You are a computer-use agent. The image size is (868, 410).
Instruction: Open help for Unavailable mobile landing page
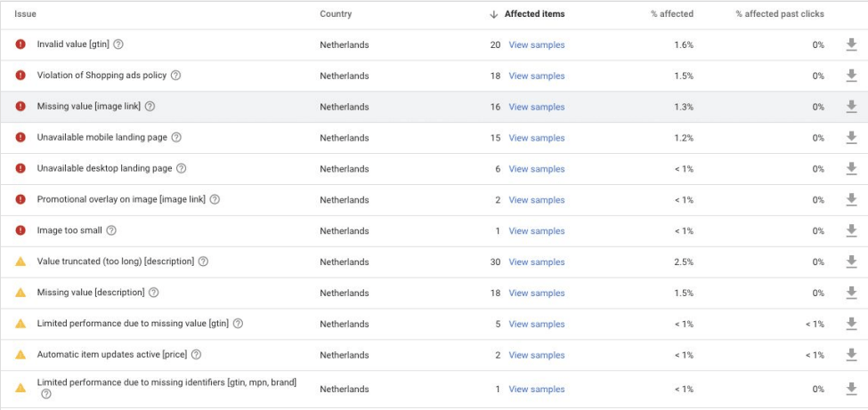(x=176, y=137)
